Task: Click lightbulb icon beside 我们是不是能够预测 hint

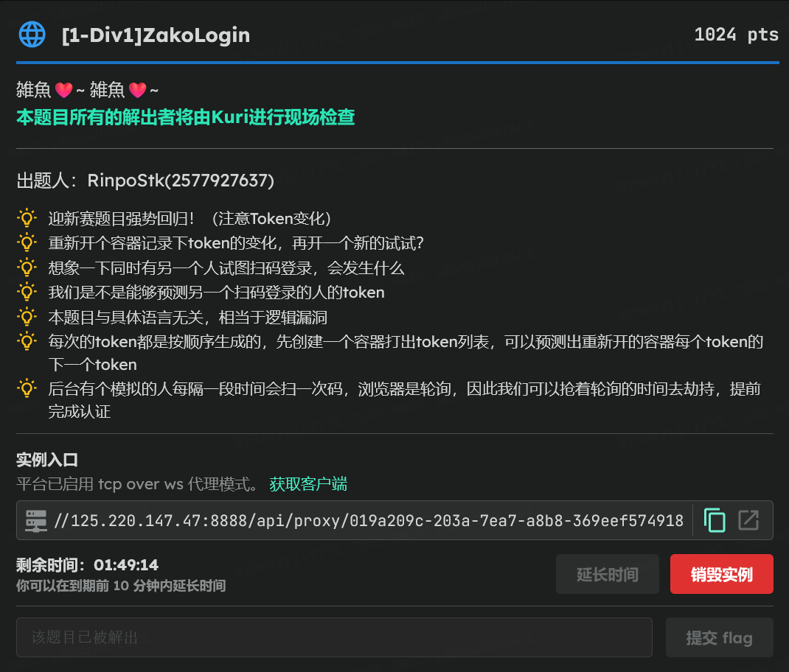Action: (27, 293)
